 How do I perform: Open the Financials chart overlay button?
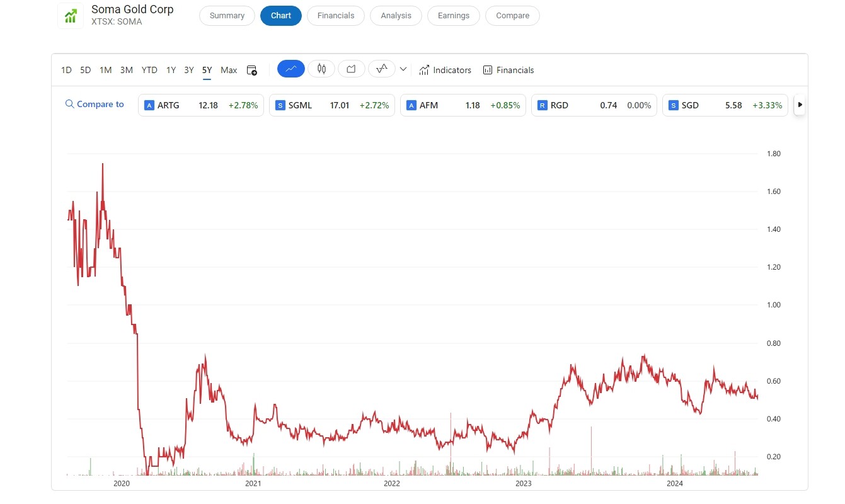tap(509, 70)
